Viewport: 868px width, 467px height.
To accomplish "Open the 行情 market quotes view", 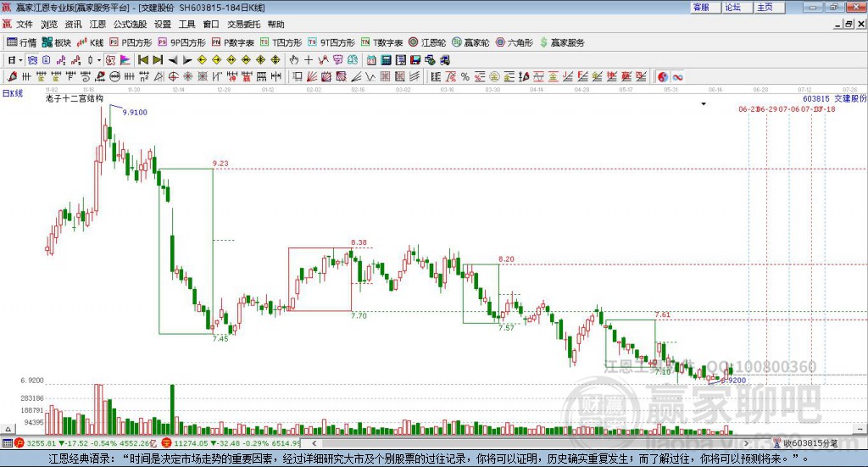I will pos(21,42).
